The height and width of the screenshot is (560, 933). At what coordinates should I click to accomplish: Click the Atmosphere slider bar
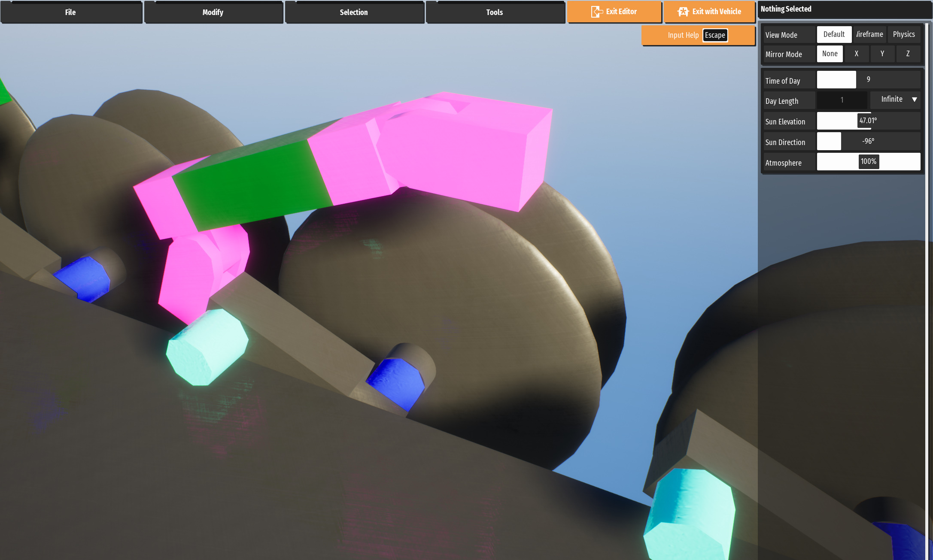tap(868, 162)
